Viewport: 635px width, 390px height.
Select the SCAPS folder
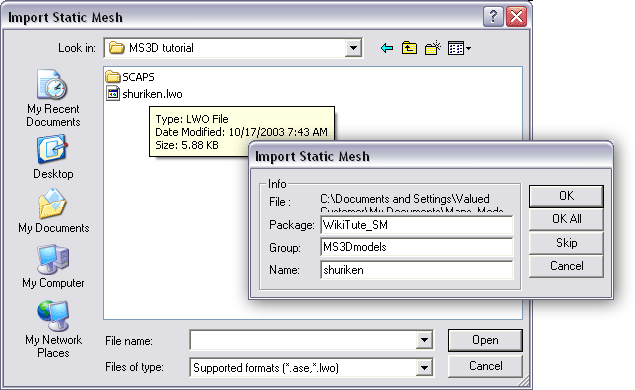[x=130, y=77]
